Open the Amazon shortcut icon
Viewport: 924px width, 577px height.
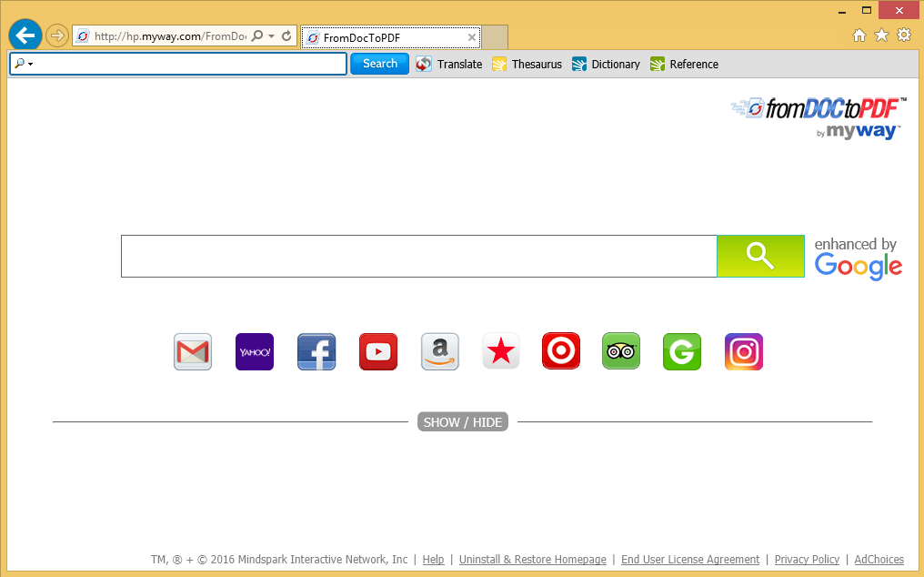[x=440, y=351]
